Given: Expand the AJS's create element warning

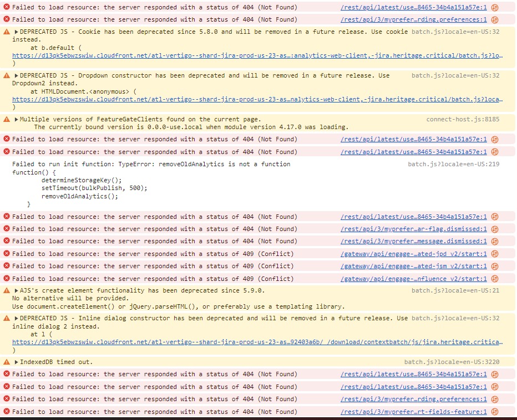Looking at the screenshot, I should [16, 291].
